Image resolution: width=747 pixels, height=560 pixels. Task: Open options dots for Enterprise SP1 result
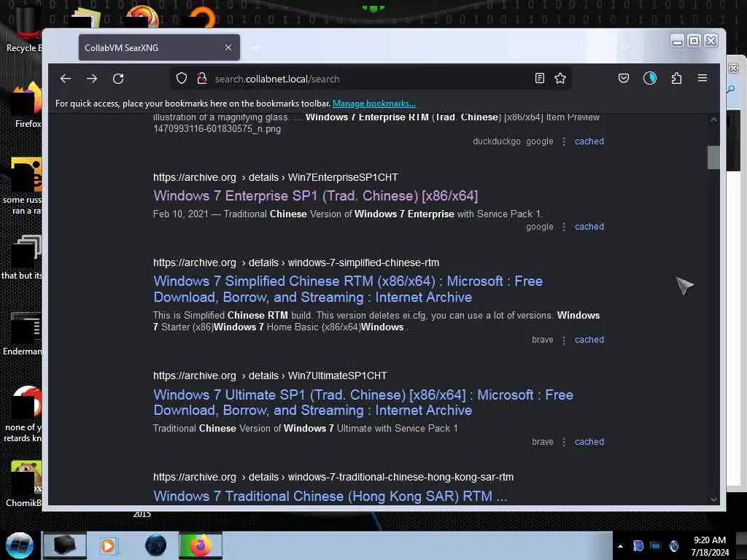tap(564, 227)
